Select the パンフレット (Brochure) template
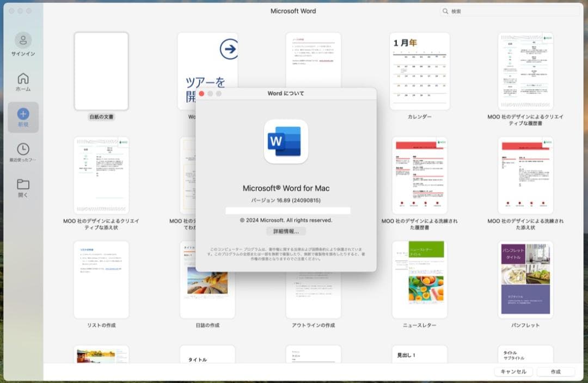588x383 pixels. (x=525, y=279)
